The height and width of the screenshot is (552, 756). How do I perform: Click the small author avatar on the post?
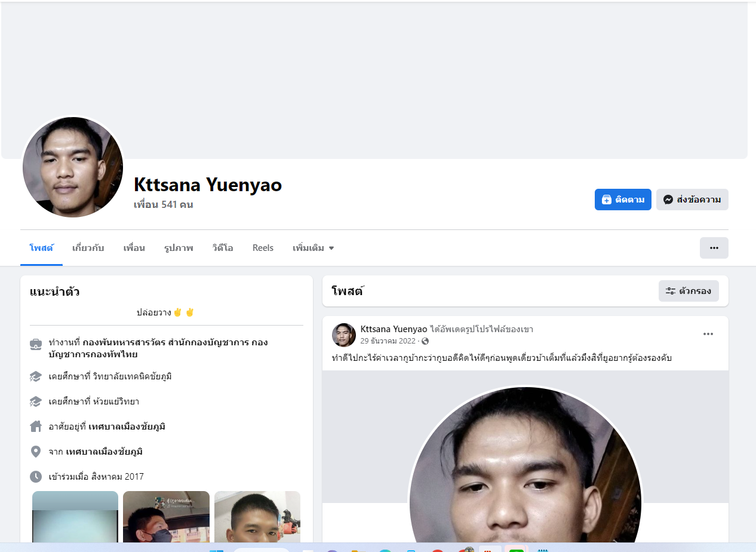coord(344,335)
